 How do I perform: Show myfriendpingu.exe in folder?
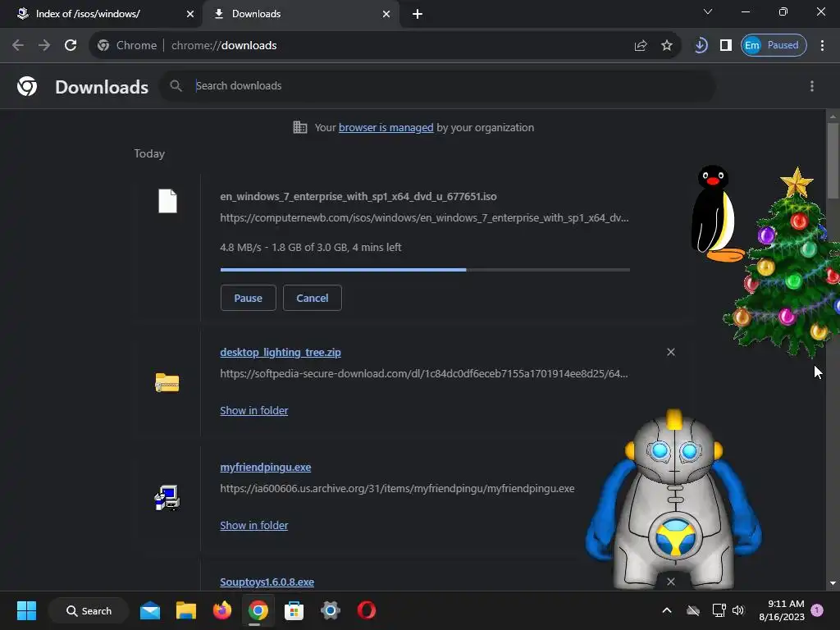coord(254,526)
